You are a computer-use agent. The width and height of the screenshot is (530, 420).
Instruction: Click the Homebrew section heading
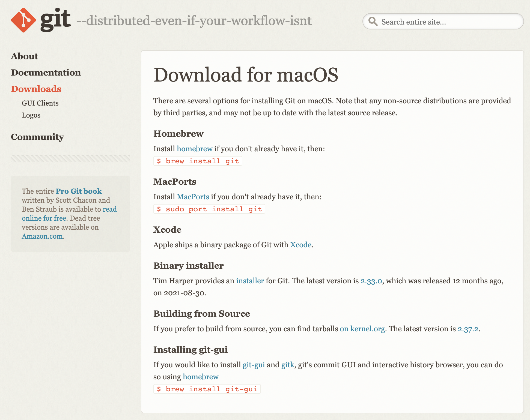(x=178, y=134)
